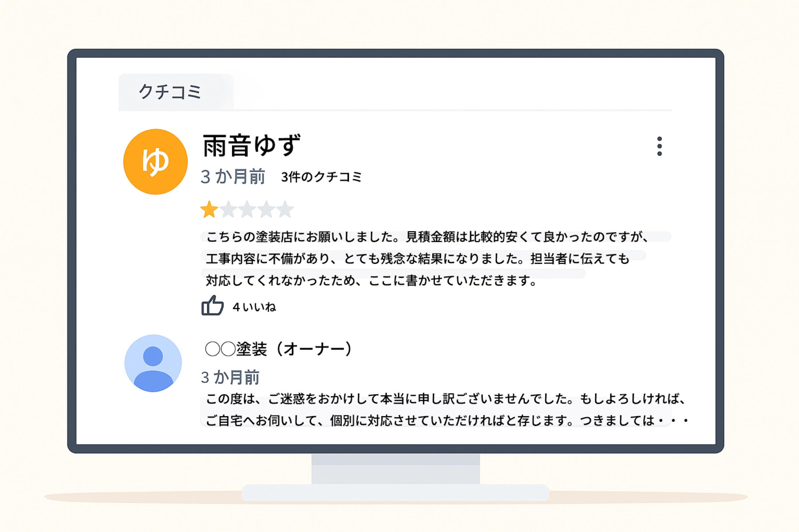
Task: Click the filled yellow first star
Action: 209,209
